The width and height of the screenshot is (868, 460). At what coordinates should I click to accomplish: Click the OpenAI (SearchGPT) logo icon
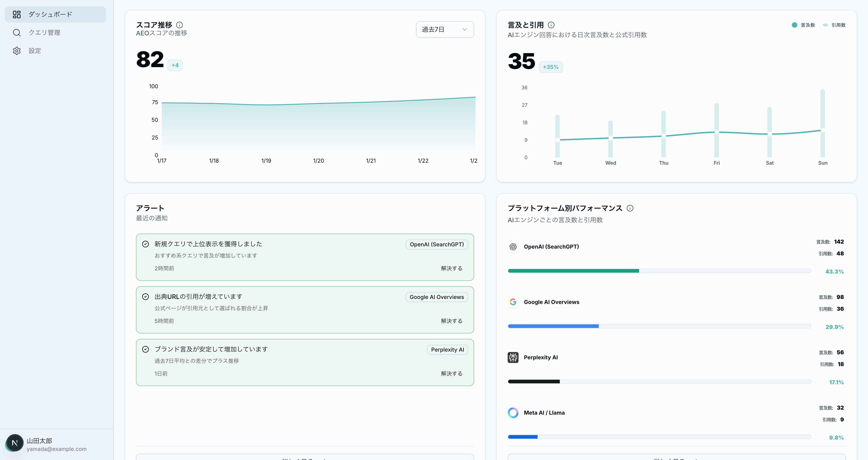pos(513,247)
